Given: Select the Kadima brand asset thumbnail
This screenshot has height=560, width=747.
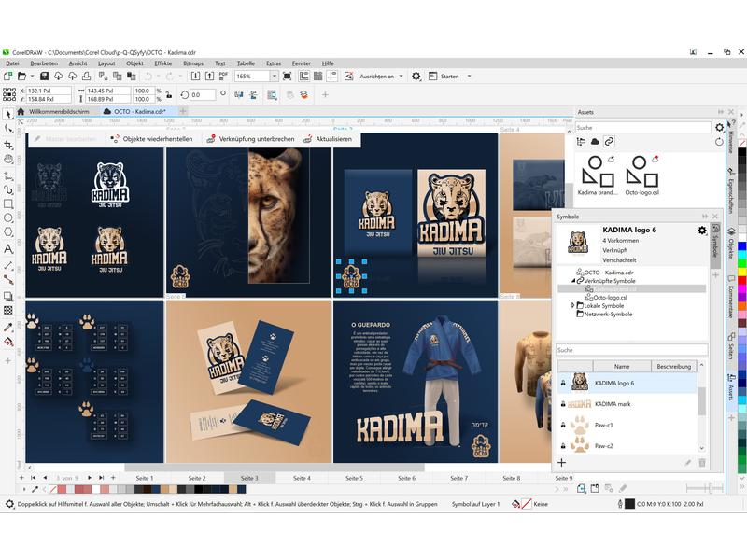Looking at the screenshot, I should click(598, 175).
